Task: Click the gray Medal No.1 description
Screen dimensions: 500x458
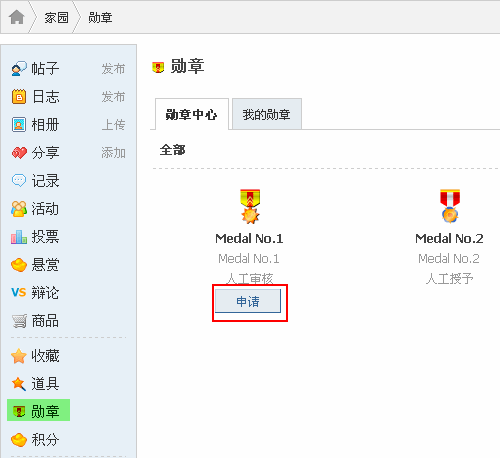Action: 249,259
